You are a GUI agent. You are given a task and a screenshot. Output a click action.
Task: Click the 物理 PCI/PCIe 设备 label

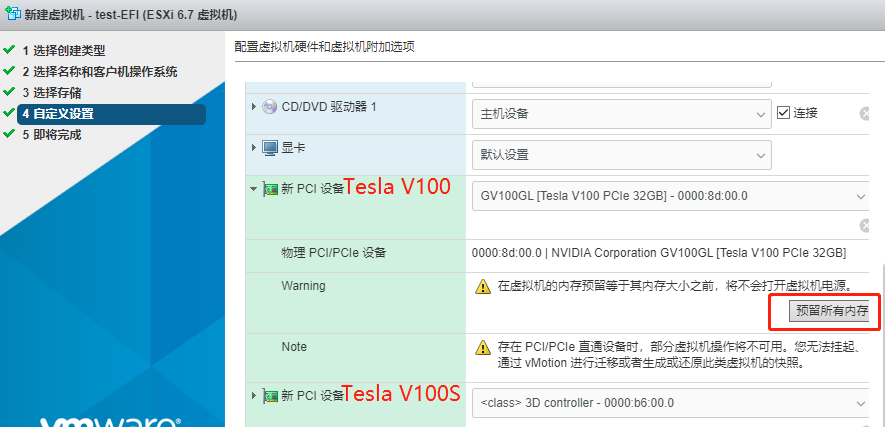[x=334, y=253]
